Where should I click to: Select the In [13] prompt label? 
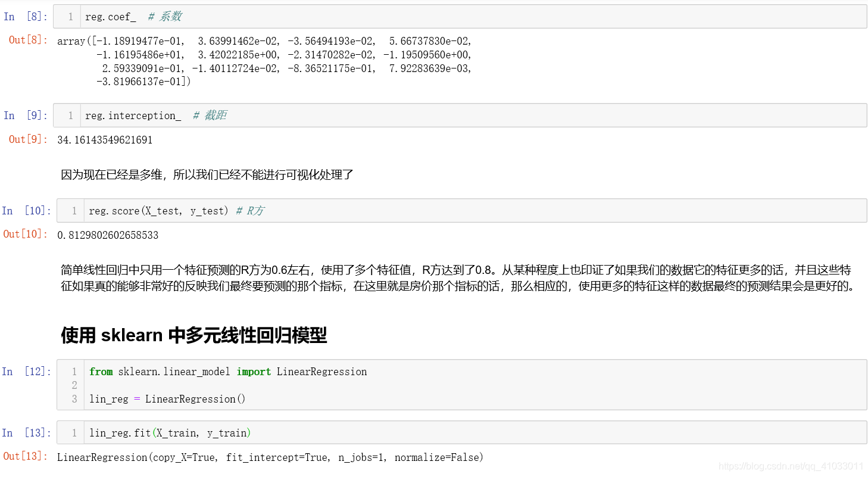coord(27,433)
